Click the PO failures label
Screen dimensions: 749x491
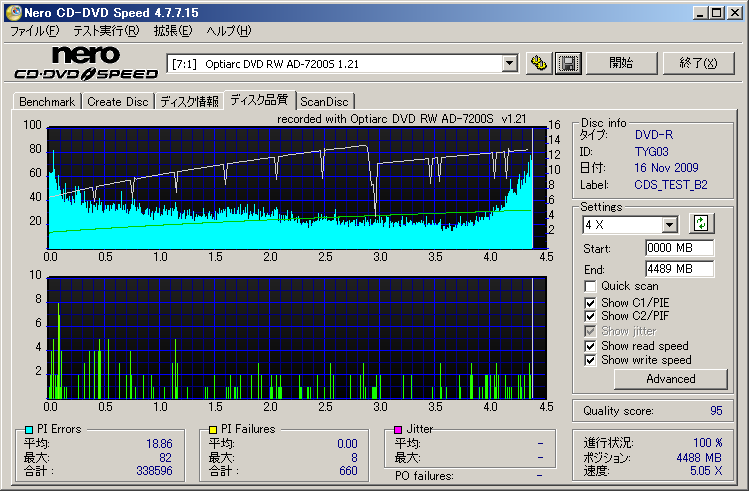[424, 476]
